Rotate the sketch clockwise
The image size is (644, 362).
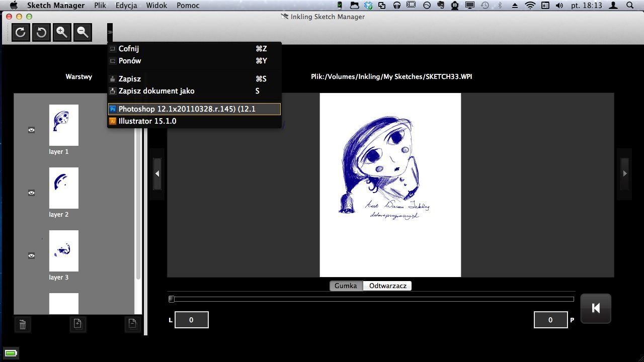click(21, 33)
